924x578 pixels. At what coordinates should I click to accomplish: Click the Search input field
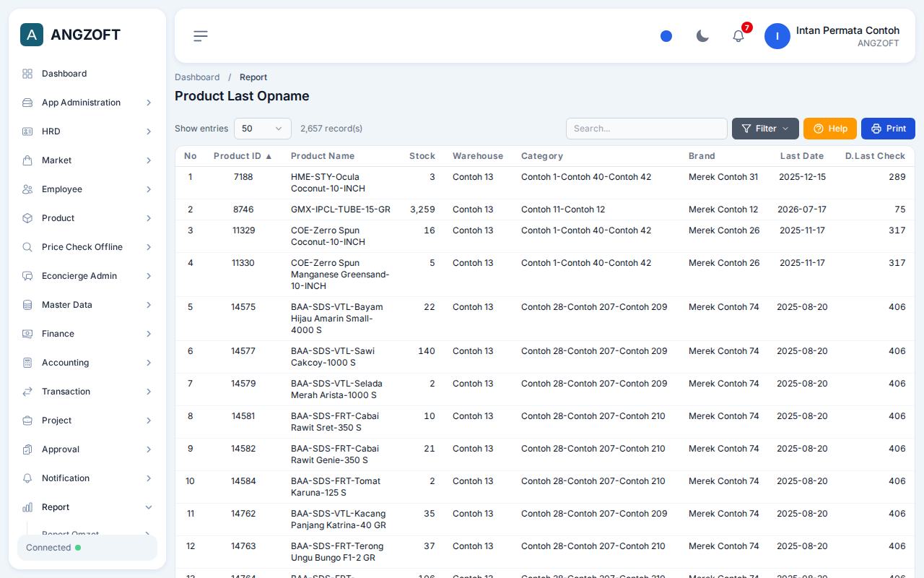[647, 129]
